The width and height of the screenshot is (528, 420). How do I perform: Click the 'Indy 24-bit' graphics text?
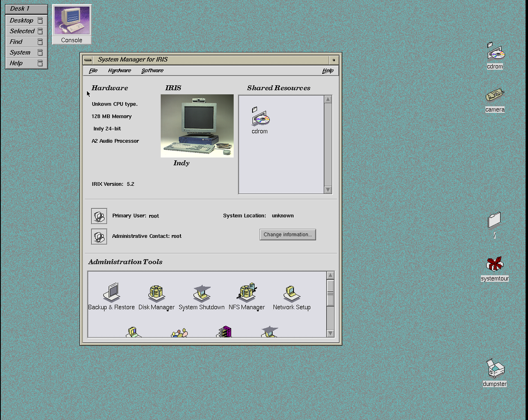point(107,129)
